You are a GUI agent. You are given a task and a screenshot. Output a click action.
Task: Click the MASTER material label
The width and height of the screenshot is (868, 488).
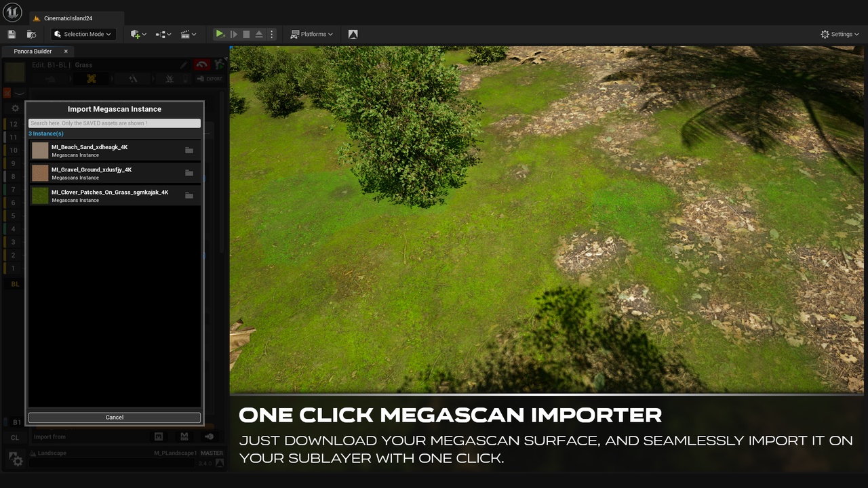click(212, 453)
